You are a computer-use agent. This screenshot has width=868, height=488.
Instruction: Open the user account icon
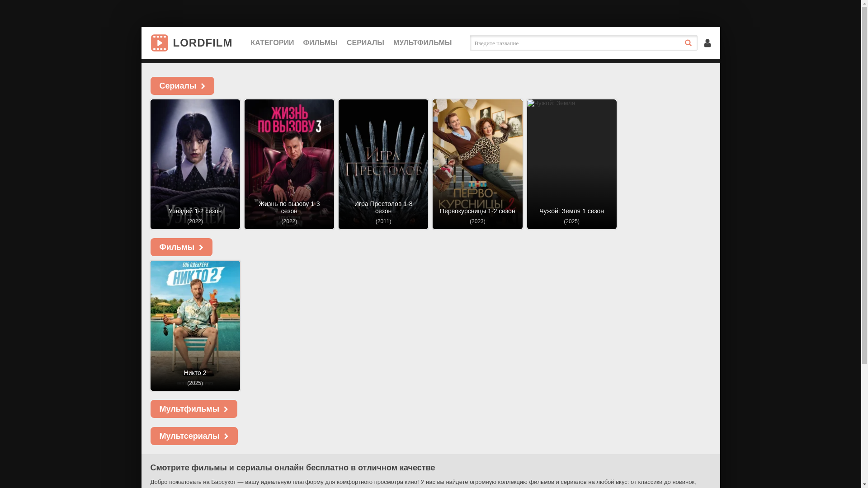pyautogui.click(x=708, y=43)
